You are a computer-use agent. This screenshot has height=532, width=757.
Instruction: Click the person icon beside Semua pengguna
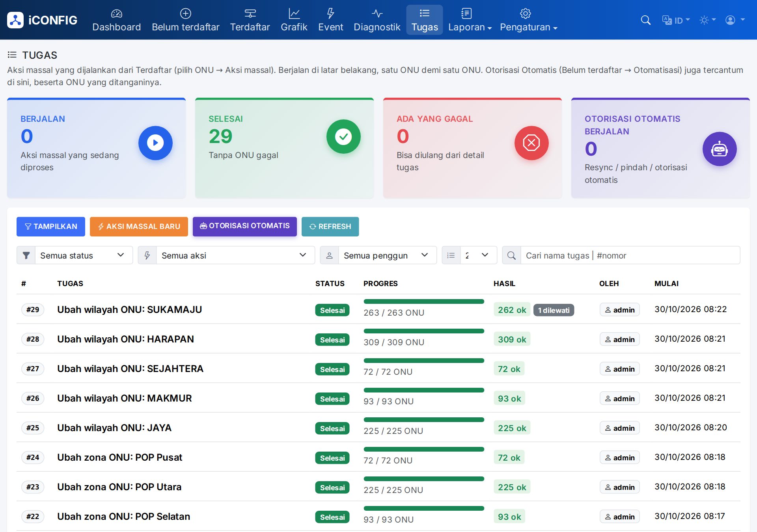click(329, 255)
